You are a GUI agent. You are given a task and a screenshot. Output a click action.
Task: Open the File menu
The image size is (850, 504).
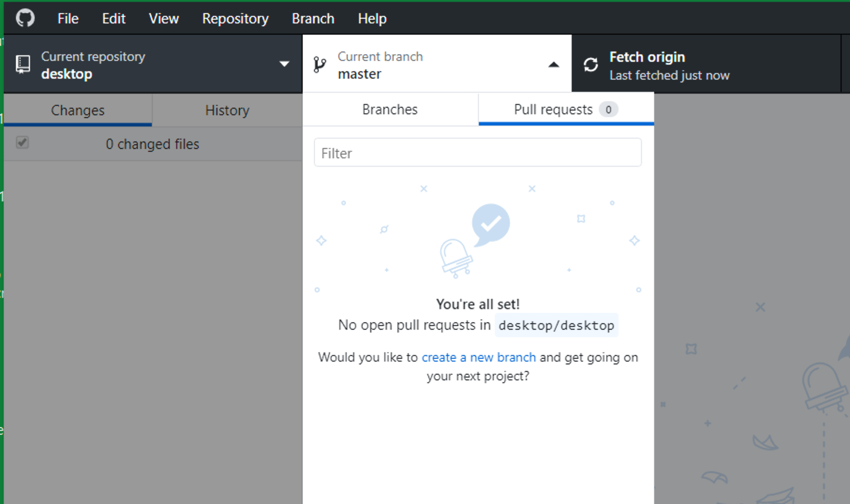pos(68,18)
